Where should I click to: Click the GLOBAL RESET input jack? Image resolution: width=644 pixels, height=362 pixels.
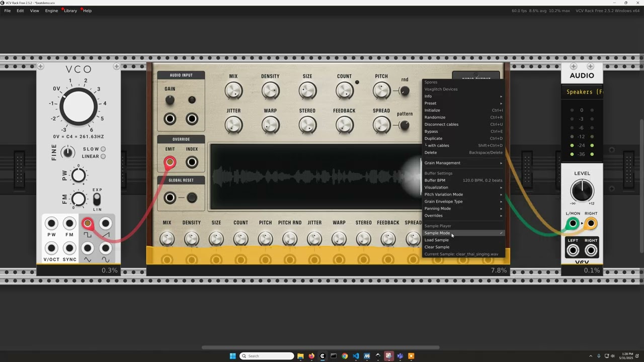[170, 198]
